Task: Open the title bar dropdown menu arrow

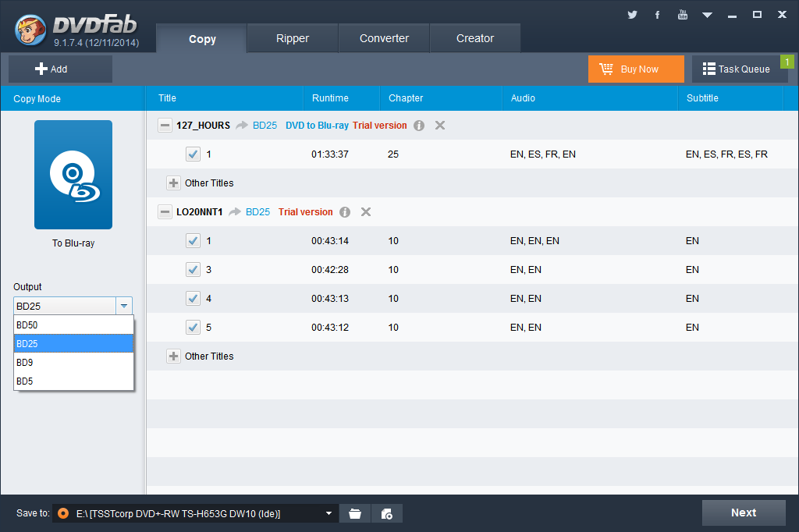Action: (x=707, y=15)
